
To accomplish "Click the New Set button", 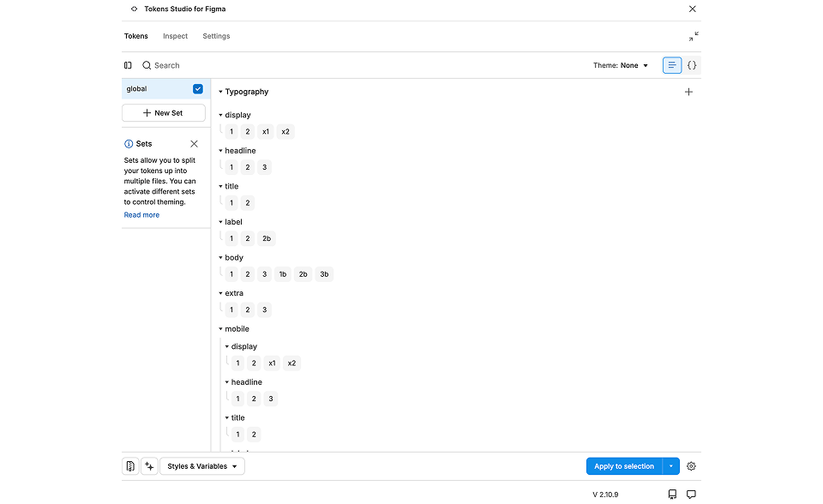I will (x=163, y=113).
